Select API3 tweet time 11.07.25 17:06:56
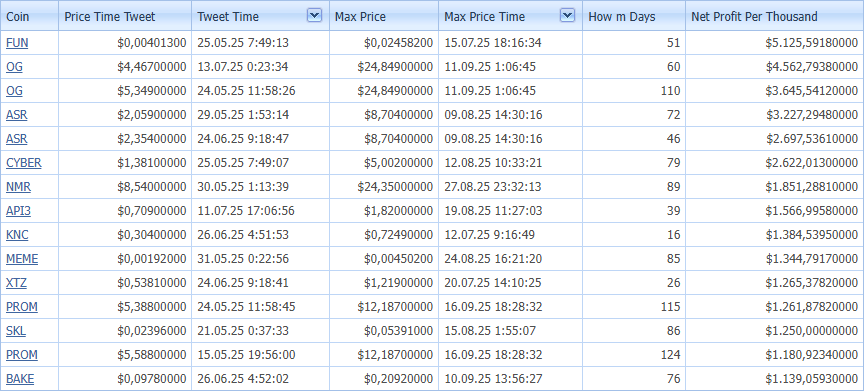This screenshot has height=391, width=864. 260,211
